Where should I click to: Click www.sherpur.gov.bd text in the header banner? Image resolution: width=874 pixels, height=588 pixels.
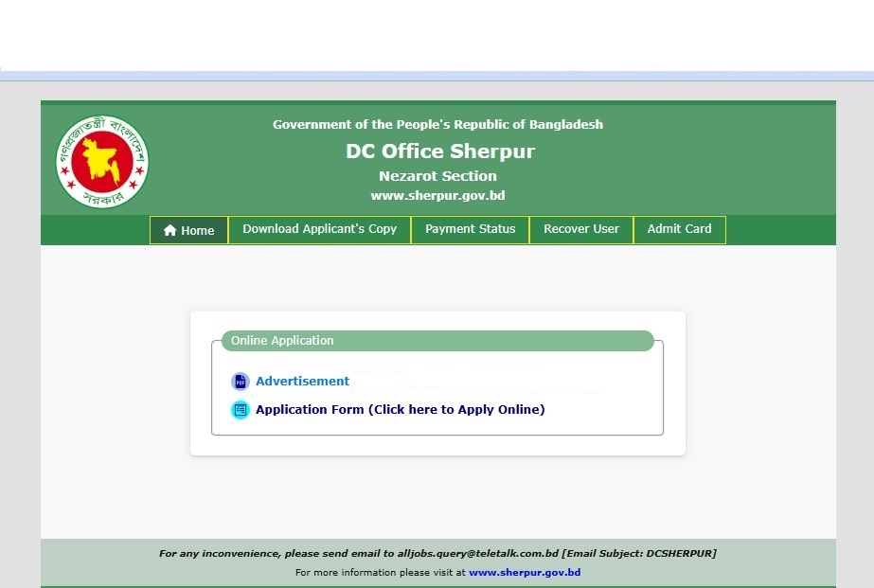click(437, 196)
